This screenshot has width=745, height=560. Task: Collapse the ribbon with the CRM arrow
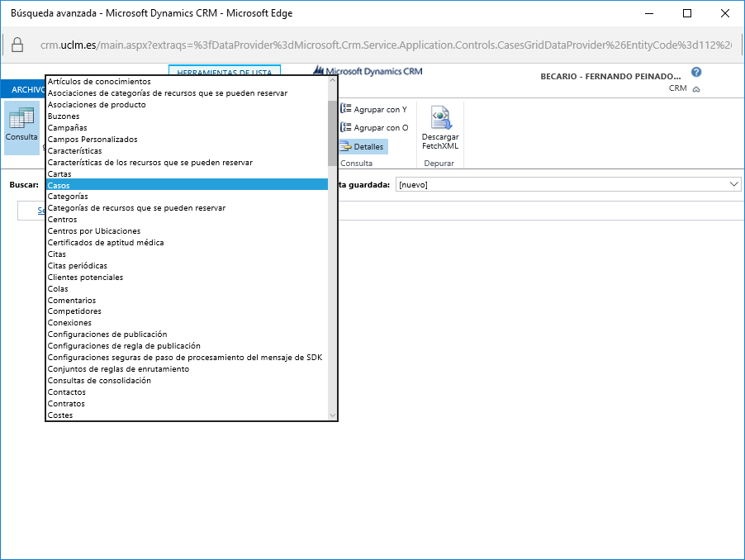point(696,88)
